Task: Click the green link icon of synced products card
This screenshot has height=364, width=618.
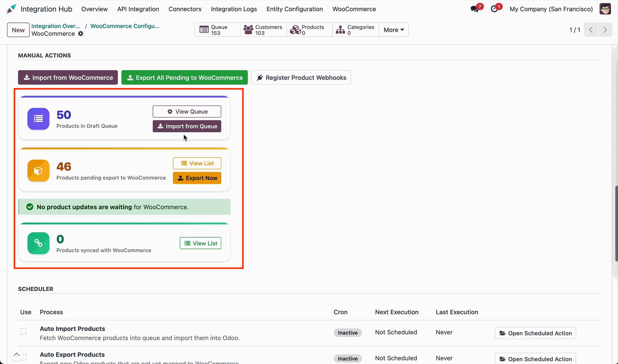Action: click(x=38, y=243)
